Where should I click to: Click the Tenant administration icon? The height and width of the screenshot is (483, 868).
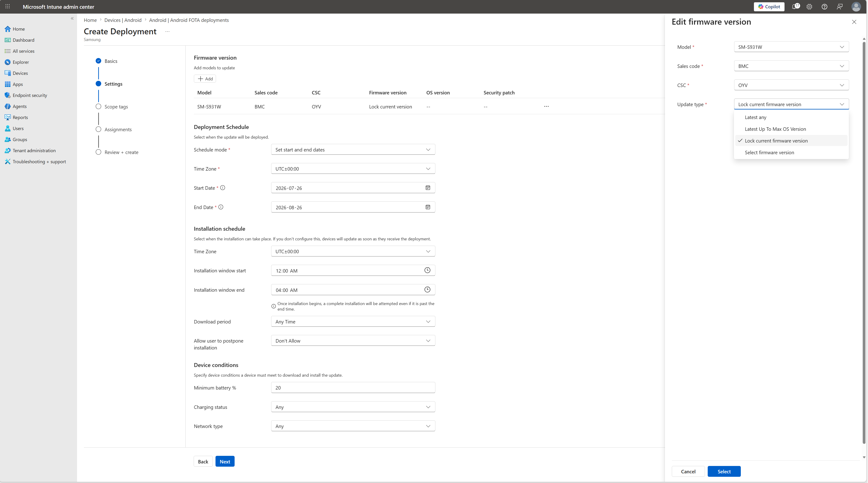[7, 150]
